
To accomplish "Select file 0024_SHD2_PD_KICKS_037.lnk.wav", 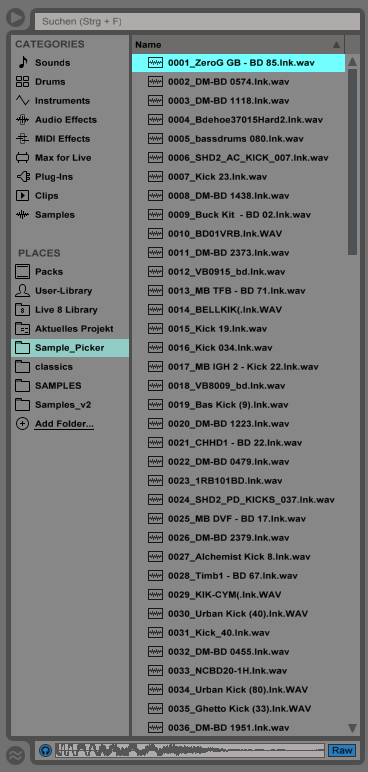I will pyautogui.click(x=238, y=500).
